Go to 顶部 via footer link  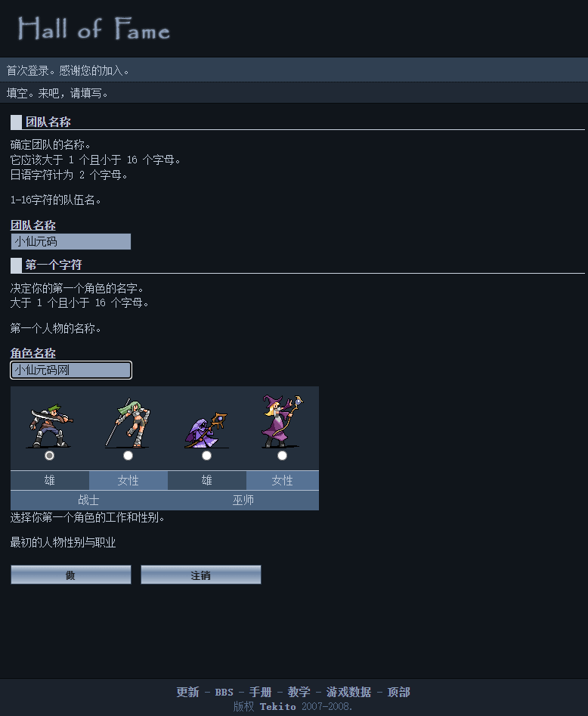[x=398, y=692]
